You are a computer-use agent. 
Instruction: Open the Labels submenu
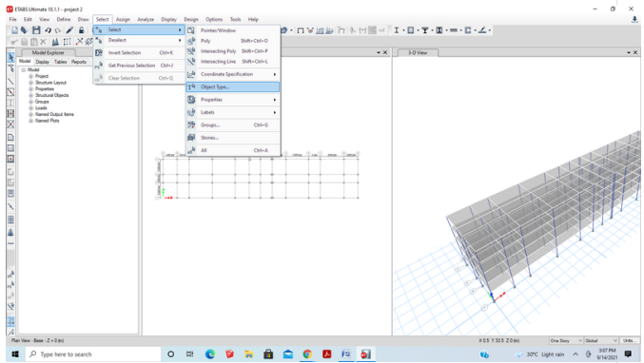coord(232,112)
